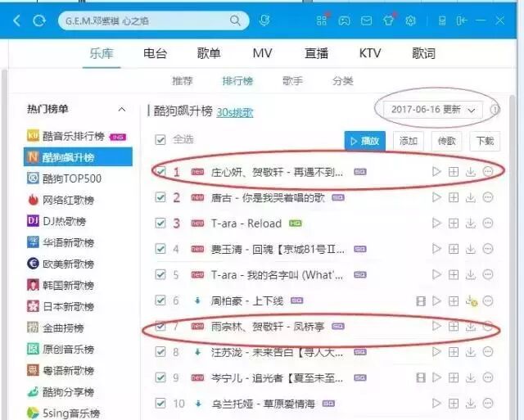The image size is (524, 420).
Task: Click the blue 播放 button
Action: (x=365, y=141)
